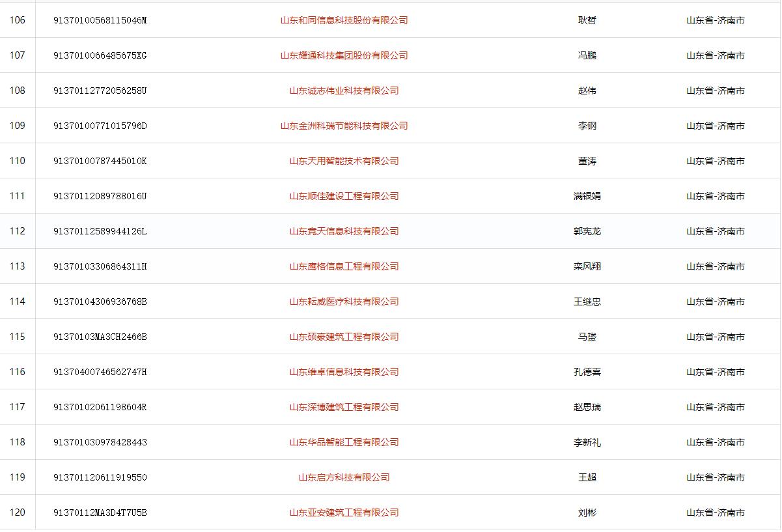Click 山东天用智能技术有限公司 link

pyautogui.click(x=344, y=161)
